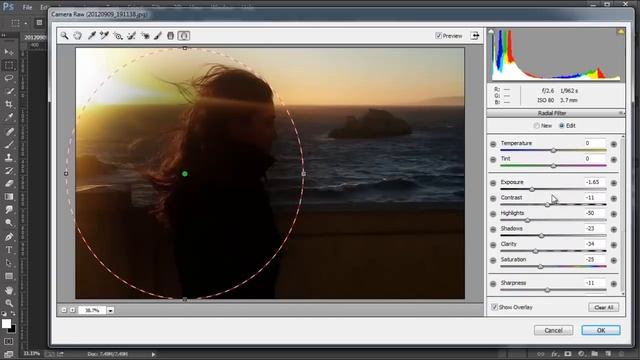640x360 pixels.
Task: Click the green radial filter center pin
Action: coord(184,174)
